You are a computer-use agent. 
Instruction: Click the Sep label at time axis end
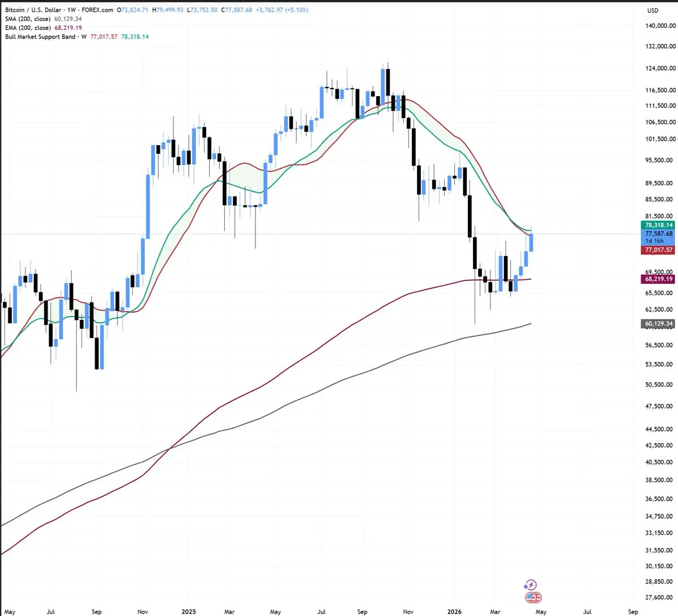[633, 611]
